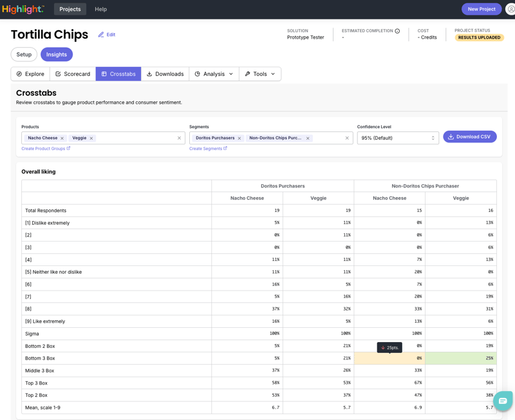Follow the Create Segments link
Screen dimensions: 515x420
point(208,149)
